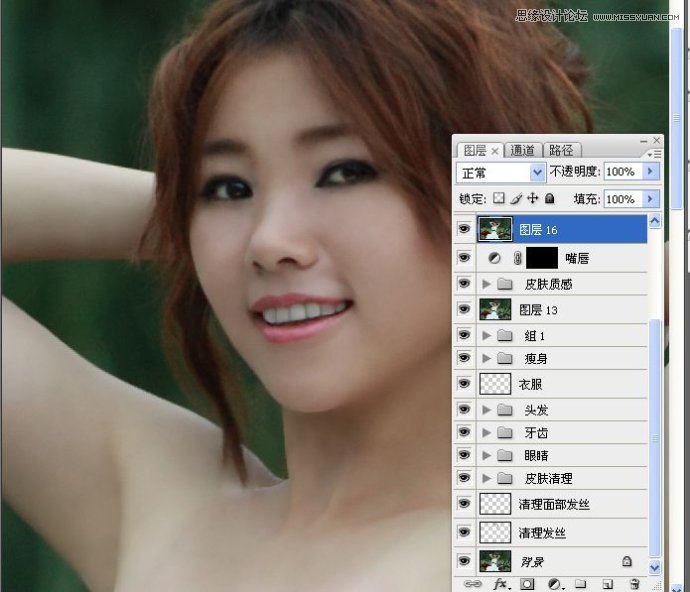
Task: Click layers list scroll down arrow
Action: [654, 567]
